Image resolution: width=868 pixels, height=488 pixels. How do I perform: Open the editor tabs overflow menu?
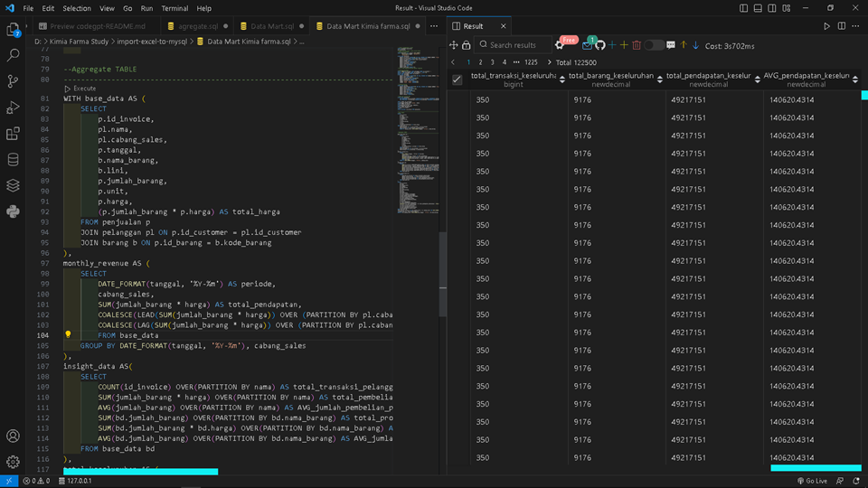pos(435,26)
